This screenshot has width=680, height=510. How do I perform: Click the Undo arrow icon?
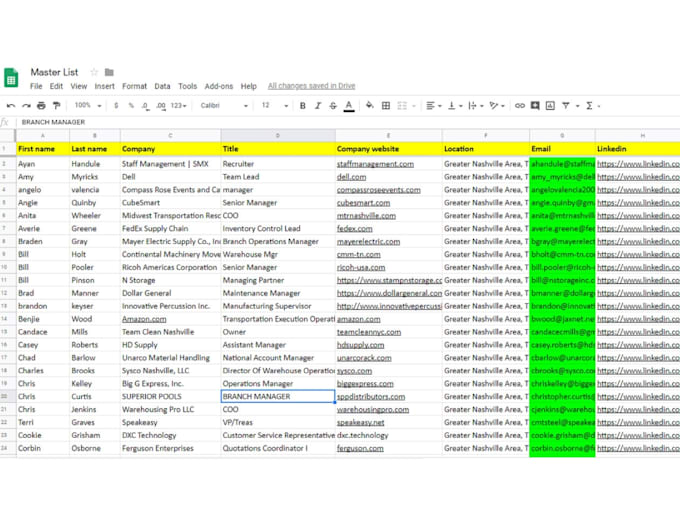pos(11,105)
